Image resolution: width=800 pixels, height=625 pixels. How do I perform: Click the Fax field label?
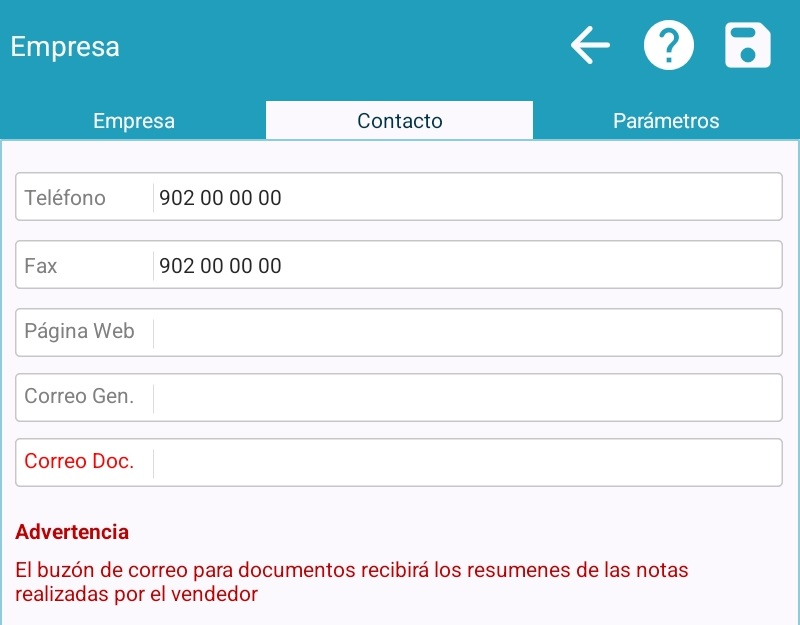point(41,266)
